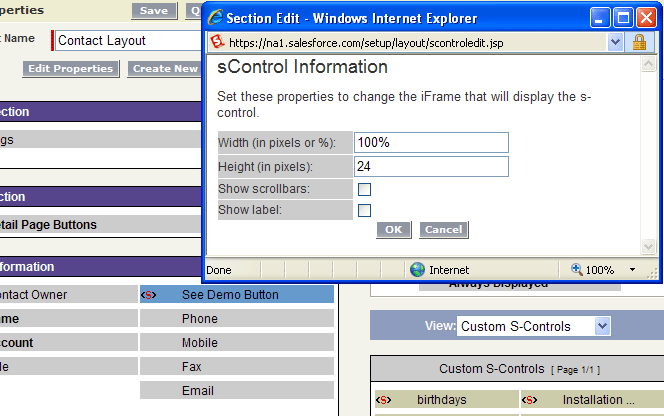Enable the Show scrollbars checkbox

[x=365, y=189]
